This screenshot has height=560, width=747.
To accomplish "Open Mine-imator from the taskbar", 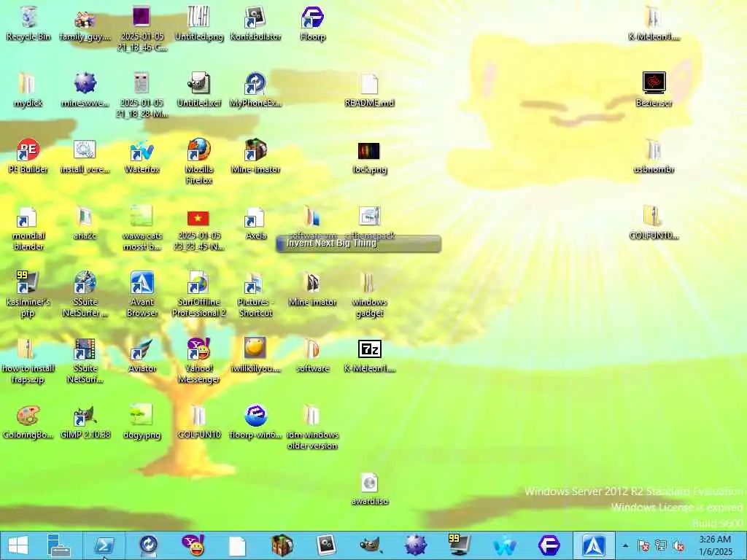I will (282, 545).
